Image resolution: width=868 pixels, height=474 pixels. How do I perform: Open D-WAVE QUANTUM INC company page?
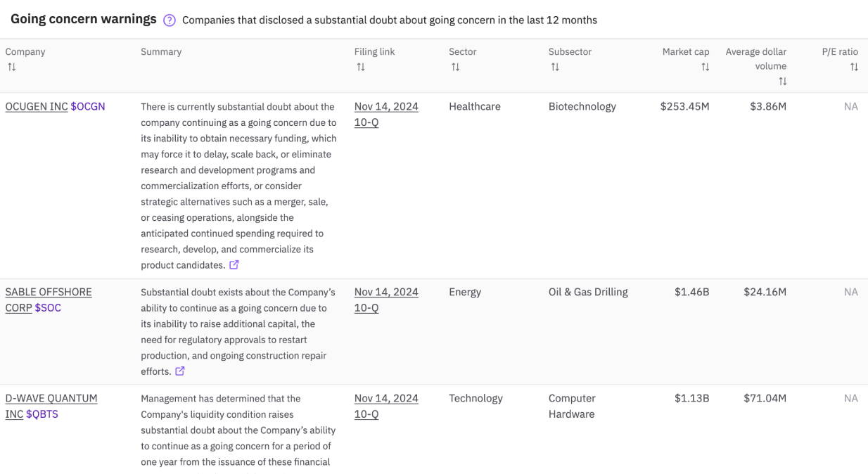(51, 398)
